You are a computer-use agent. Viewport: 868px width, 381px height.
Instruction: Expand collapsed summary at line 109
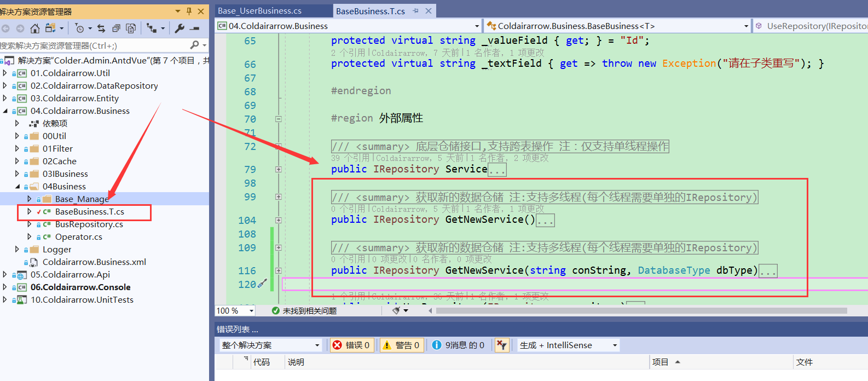point(279,247)
